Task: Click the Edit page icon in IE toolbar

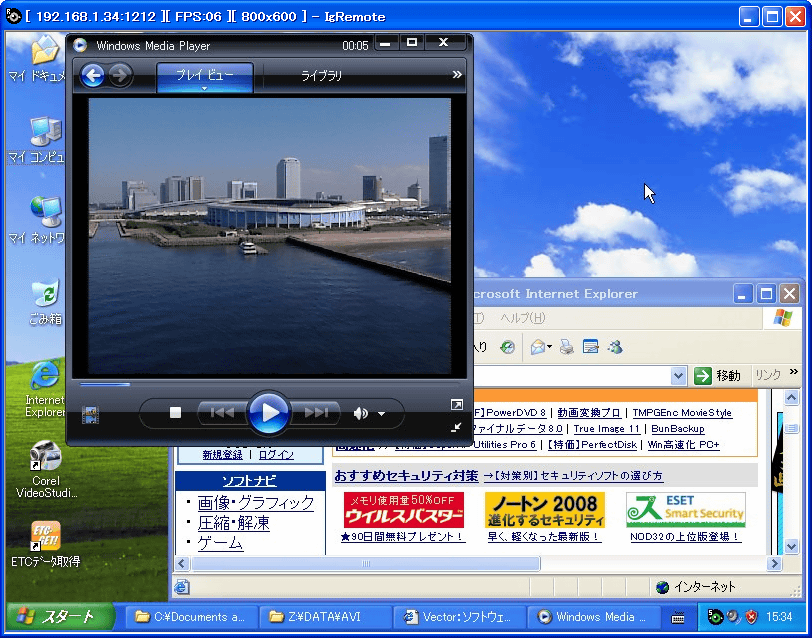Action: click(590, 347)
